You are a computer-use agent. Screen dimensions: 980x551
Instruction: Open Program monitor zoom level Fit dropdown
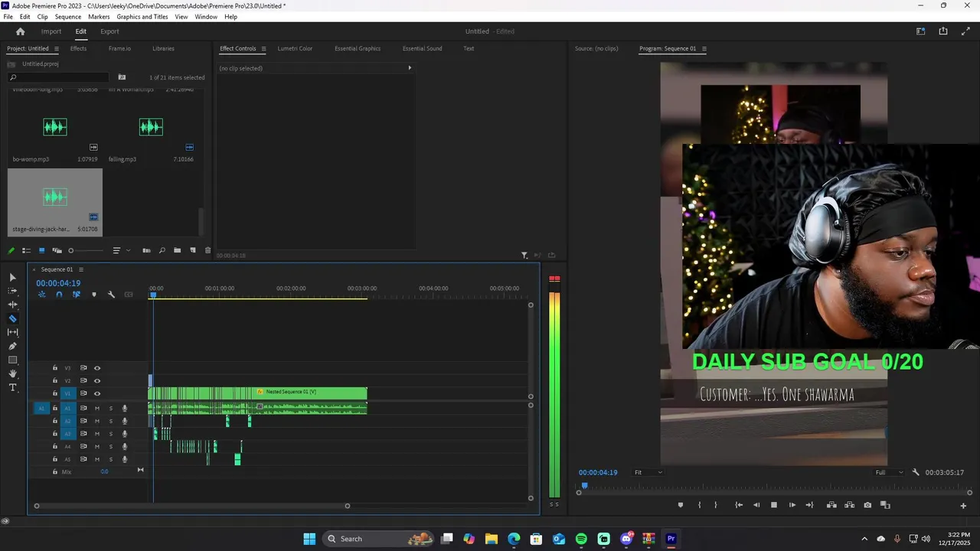click(x=648, y=472)
